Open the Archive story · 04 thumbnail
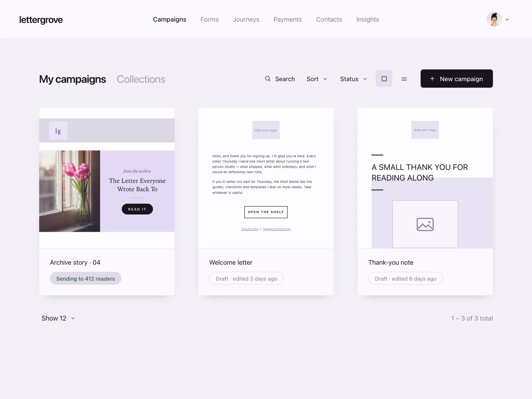This screenshot has height=399, width=532. (x=107, y=178)
